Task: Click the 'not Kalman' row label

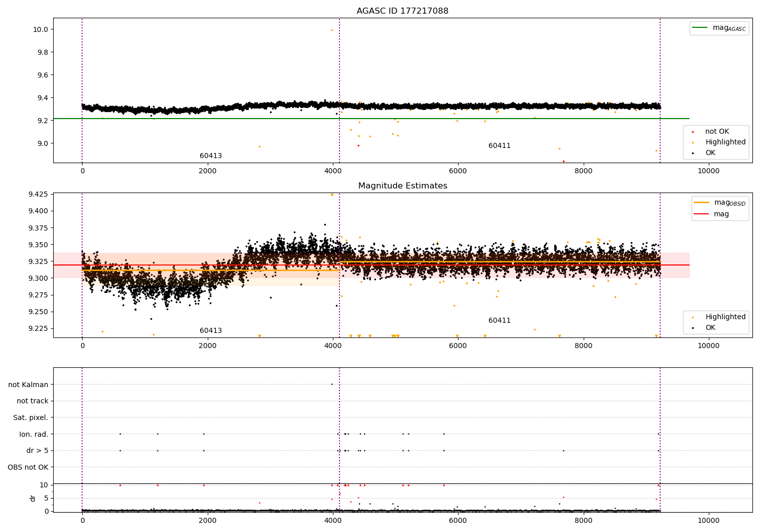Action: 28,385
